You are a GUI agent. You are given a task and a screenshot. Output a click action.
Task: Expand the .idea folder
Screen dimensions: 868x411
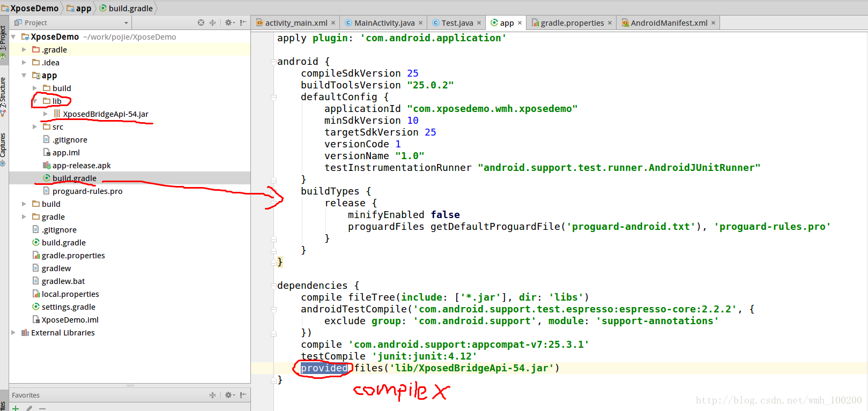[24, 63]
